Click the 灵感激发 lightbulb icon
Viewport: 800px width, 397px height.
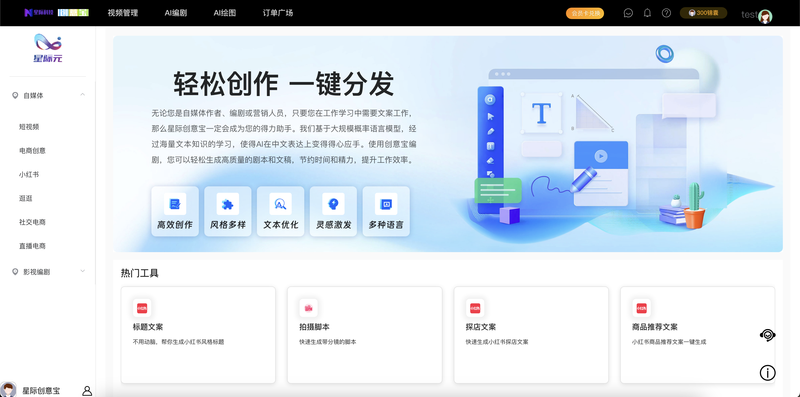pyautogui.click(x=333, y=204)
